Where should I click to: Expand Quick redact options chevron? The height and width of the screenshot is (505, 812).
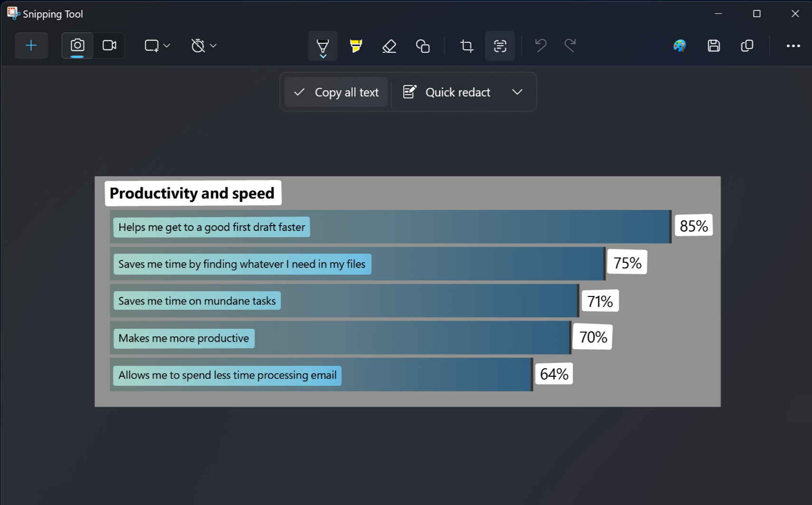pos(517,92)
